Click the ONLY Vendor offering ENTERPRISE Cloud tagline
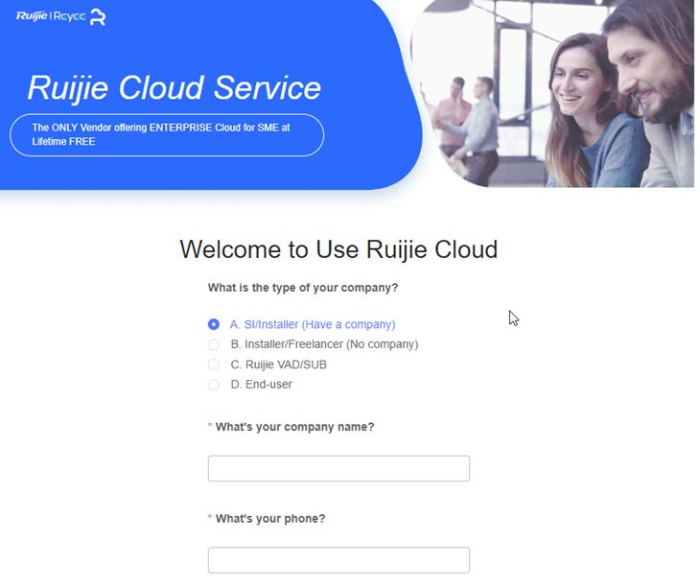This screenshot has width=700, height=588. (167, 135)
